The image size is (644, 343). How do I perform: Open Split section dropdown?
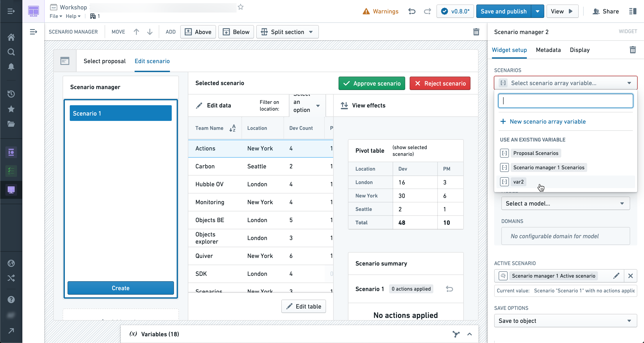pos(288,32)
